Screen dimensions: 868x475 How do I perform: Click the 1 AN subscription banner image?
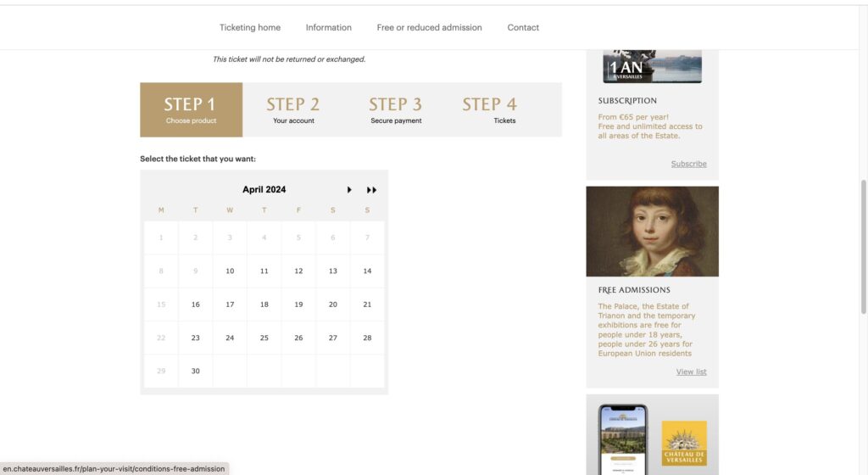[652, 67]
